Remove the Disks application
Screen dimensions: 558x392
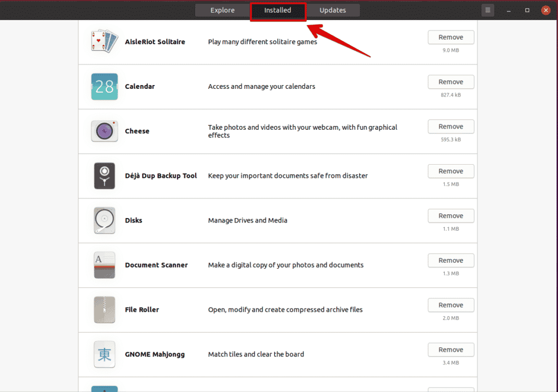pyautogui.click(x=451, y=216)
